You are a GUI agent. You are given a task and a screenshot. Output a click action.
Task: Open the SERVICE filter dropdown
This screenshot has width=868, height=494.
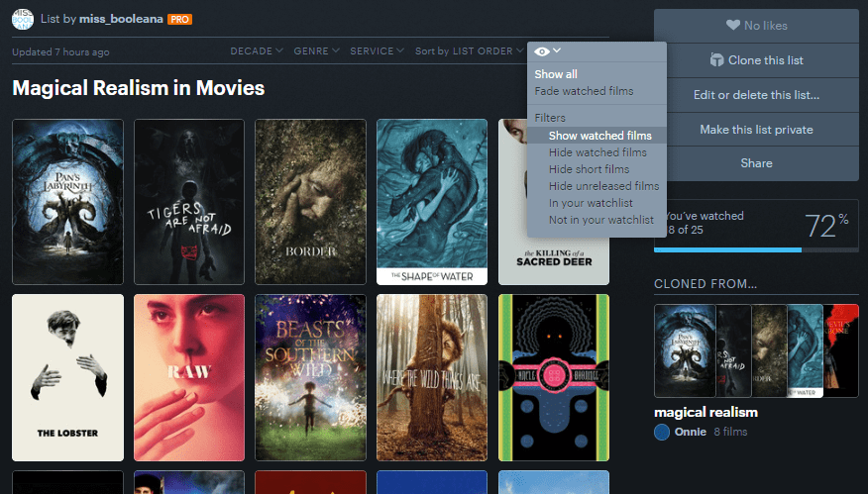pos(377,50)
